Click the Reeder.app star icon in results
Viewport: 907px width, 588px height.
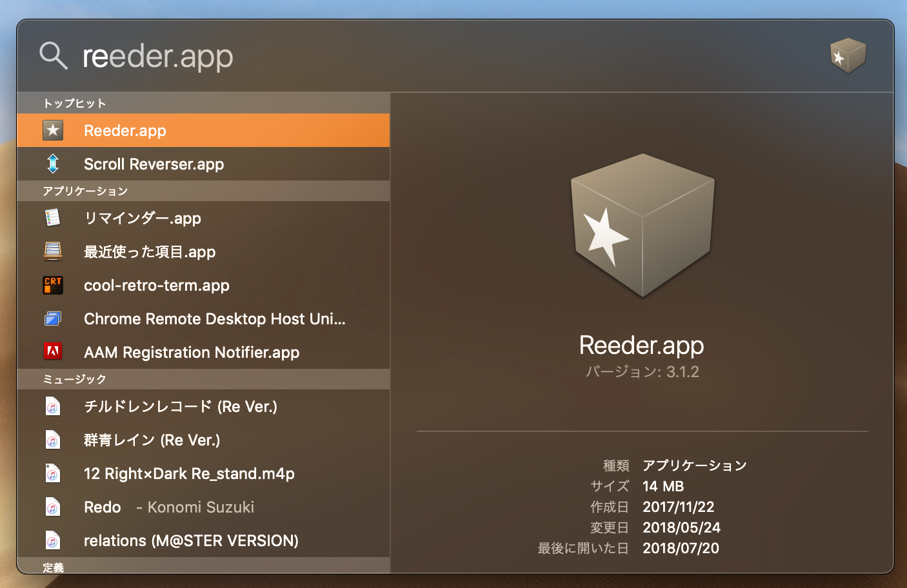[53, 130]
